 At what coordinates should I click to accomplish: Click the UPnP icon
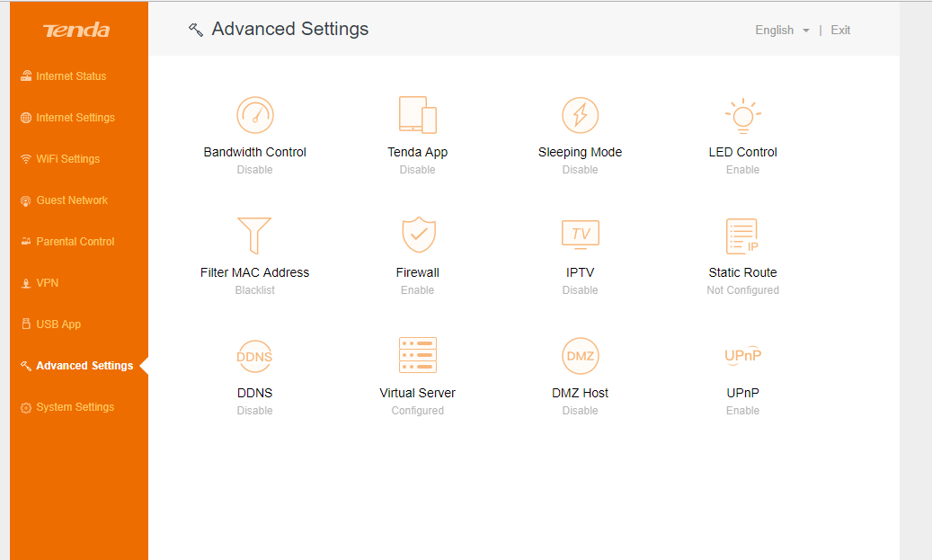tap(742, 355)
